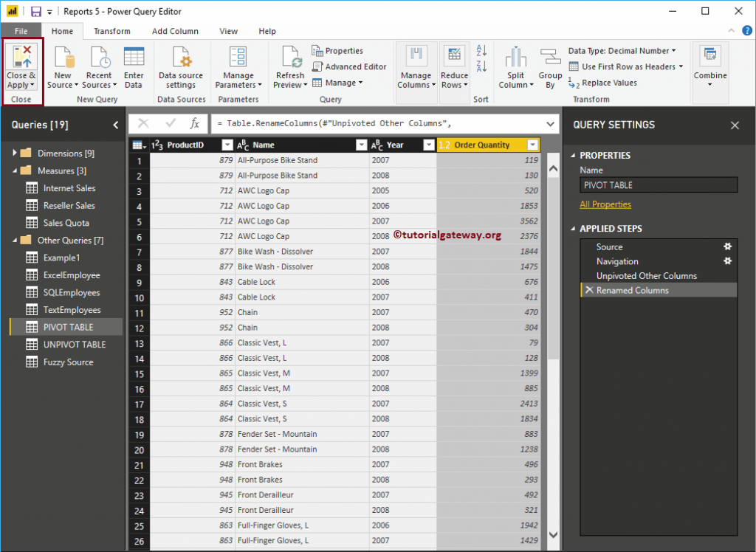Click the Refresh Preview icon
The height and width of the screenshot is (552, 756).
pos(291,56)
